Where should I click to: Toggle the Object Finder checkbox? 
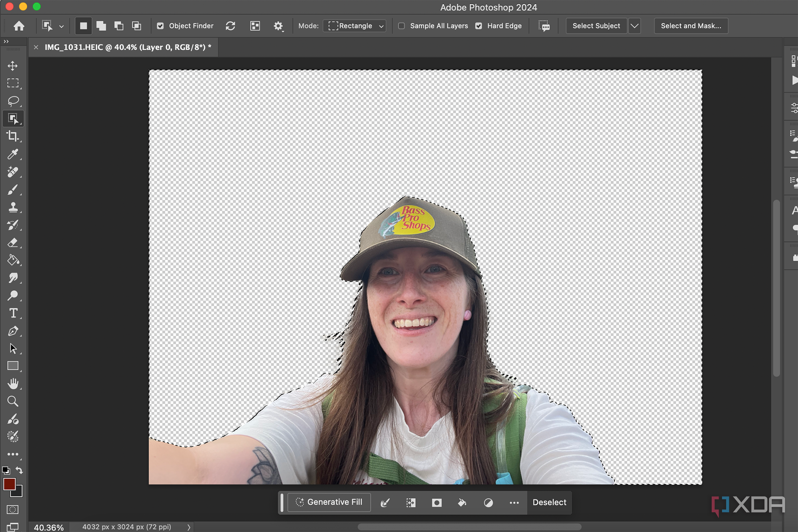[x=160, y=26]
